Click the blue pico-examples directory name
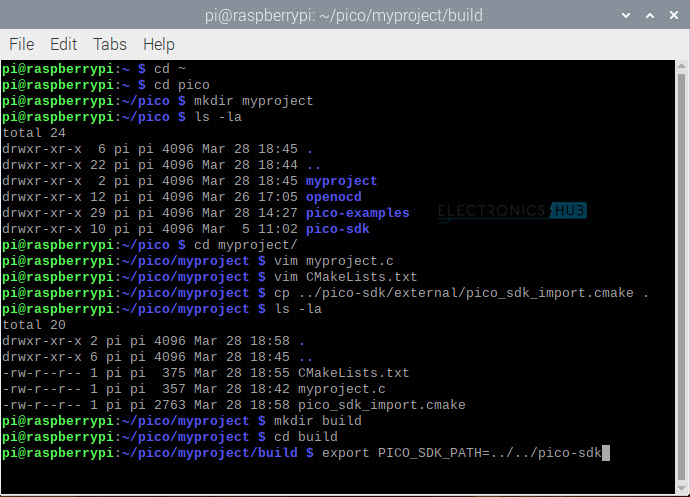 coord(357,213)
